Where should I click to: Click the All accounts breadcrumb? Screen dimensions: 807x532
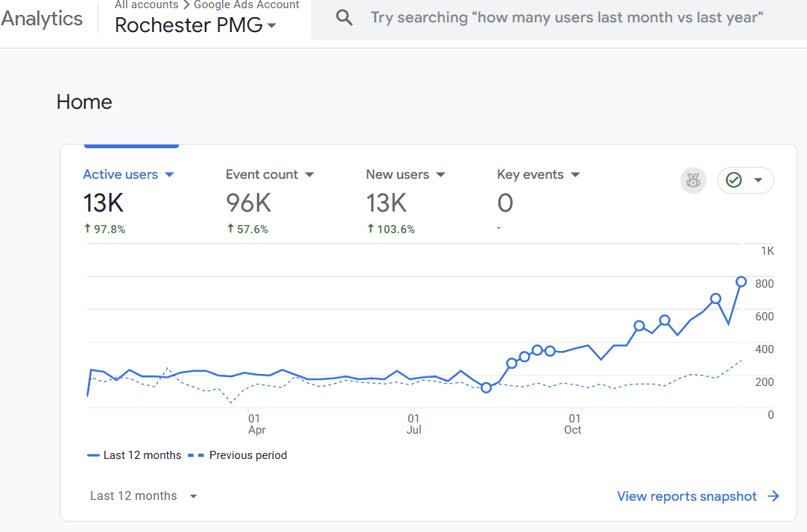coord(146,4)
